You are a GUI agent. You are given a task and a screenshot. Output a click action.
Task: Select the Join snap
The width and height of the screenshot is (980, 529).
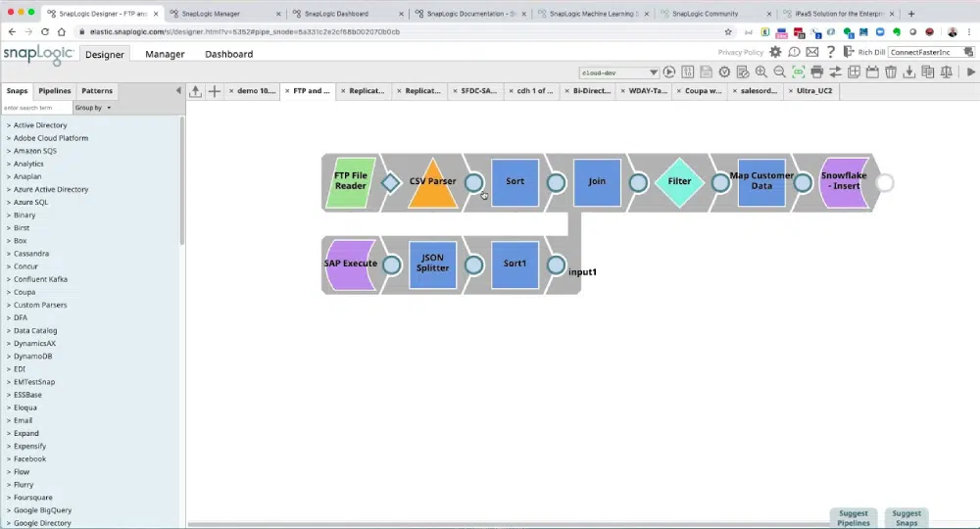pyautogui.click(x=597, y=182)
